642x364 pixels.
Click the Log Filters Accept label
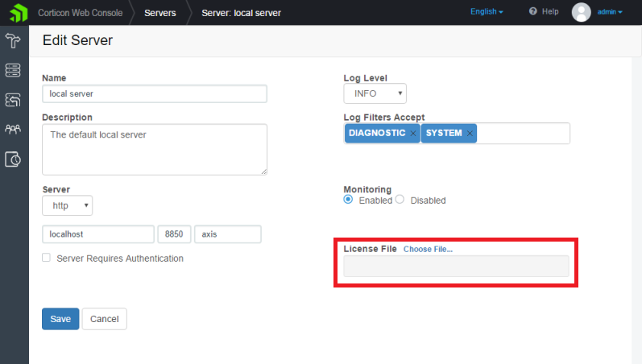coord(384,117)
